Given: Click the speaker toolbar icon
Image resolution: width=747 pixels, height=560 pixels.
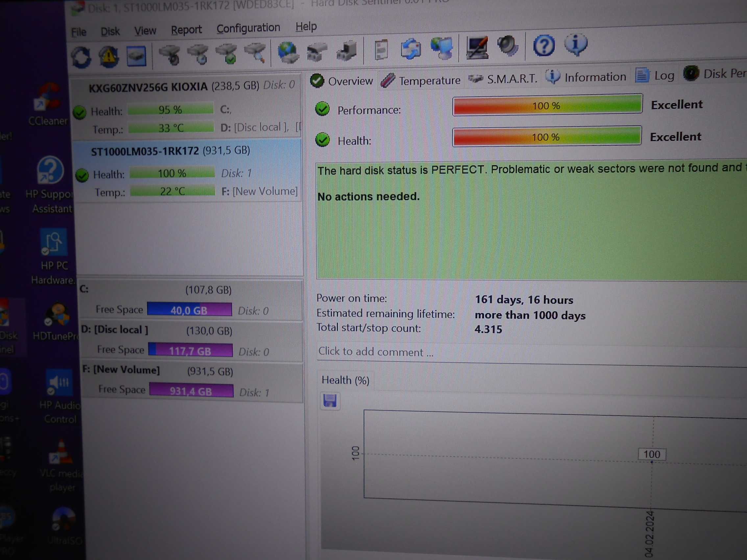Looking at the screenshot, I should [508, 46].
